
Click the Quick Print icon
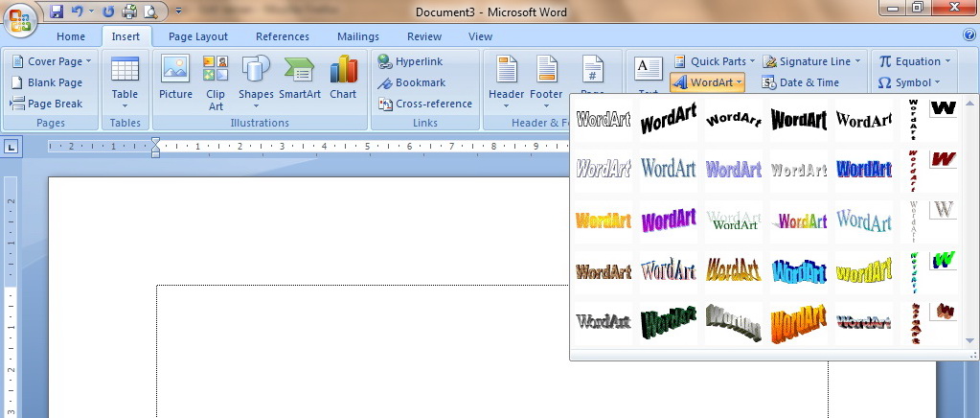pos(128,11)
